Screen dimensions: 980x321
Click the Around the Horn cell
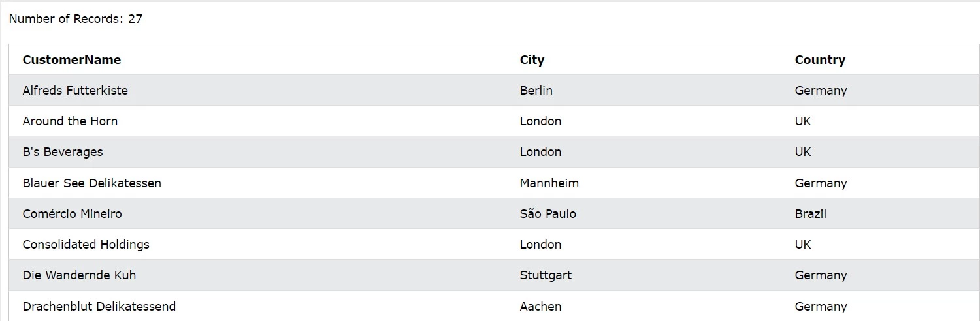[x=70, y=121]
